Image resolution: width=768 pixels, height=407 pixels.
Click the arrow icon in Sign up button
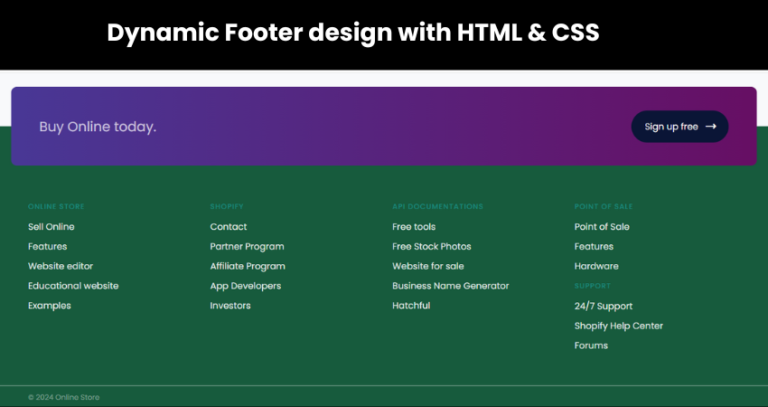pos(711,127)
